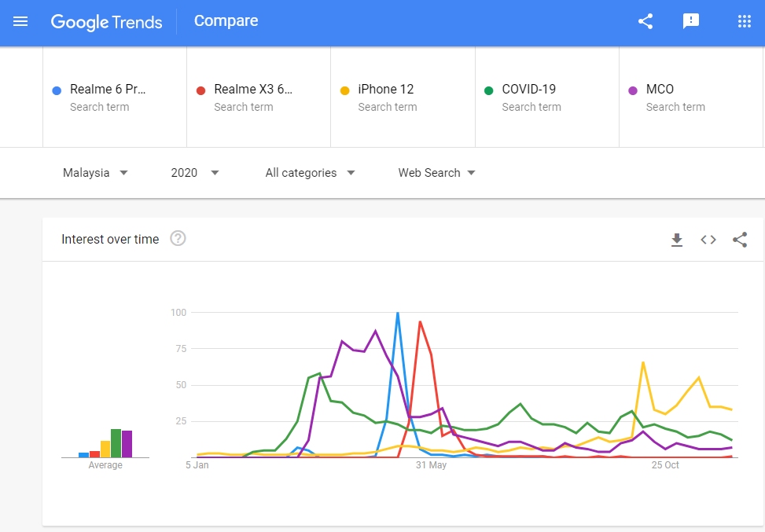Open the send feedback icon
Viewport: 765px width, 532px height.
(x=691, y=21)
